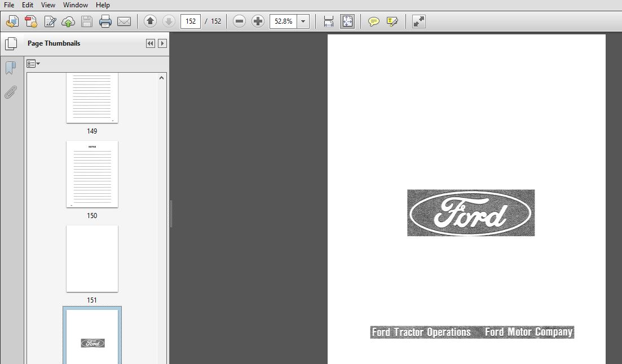The width and height of the screenshot is (622, 364).
Task: Open the zoom level dropdown arrow
Action: tap(303, 21)
